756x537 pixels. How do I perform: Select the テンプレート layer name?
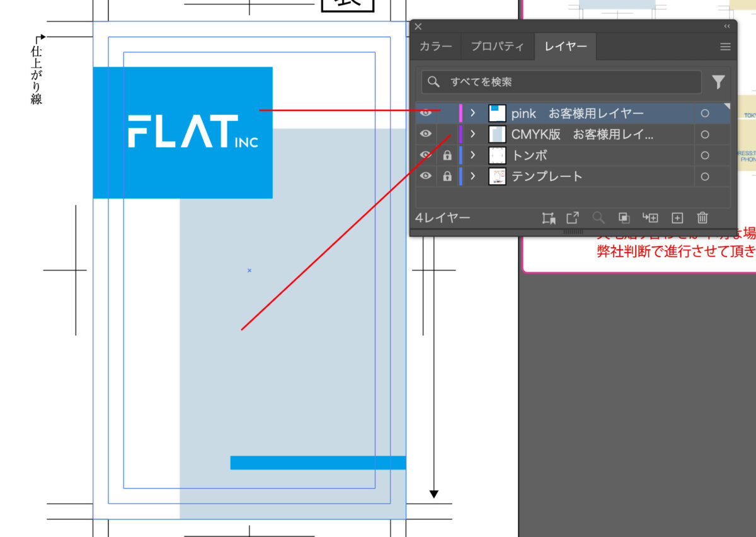point(547,176)
